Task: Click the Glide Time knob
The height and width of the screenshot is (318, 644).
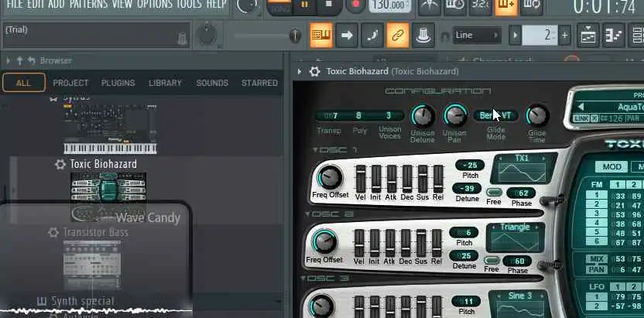Action: coord(537,115)
